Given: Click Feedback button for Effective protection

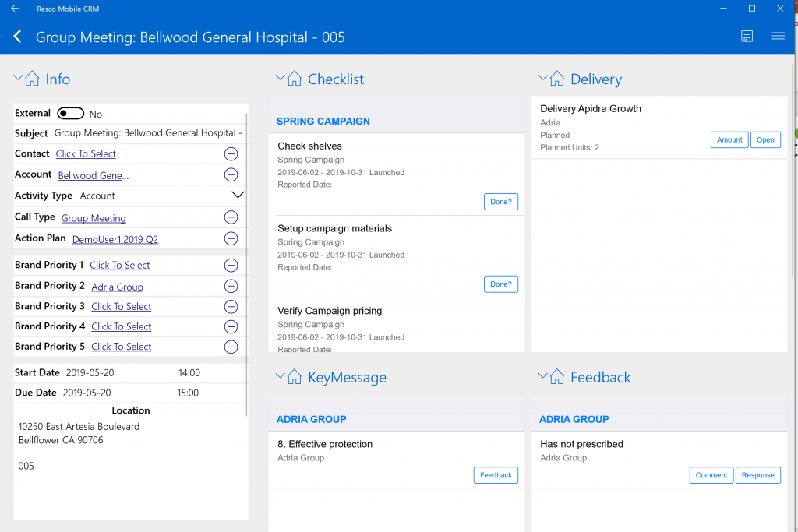Looking at the screenshot, I should 496,475.
